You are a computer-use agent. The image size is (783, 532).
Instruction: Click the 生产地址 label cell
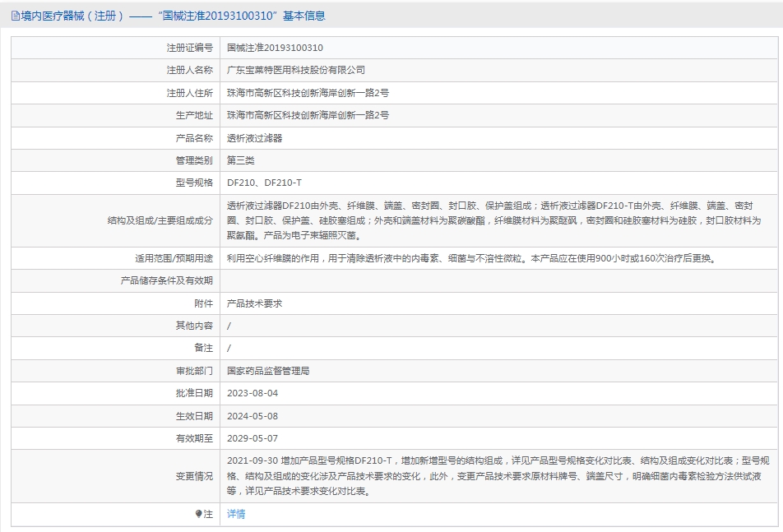coord(116,115)
